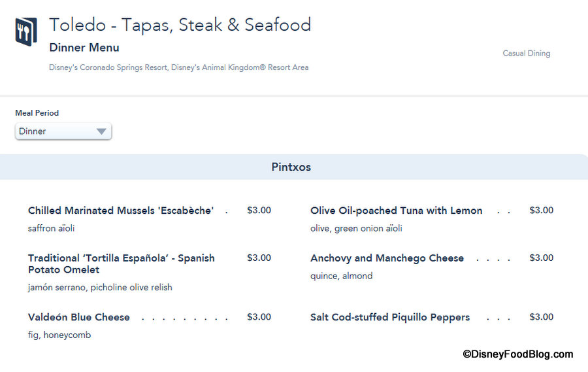
Task: Open the Meal Period dropdown
Action: click(x=63, y=131)
